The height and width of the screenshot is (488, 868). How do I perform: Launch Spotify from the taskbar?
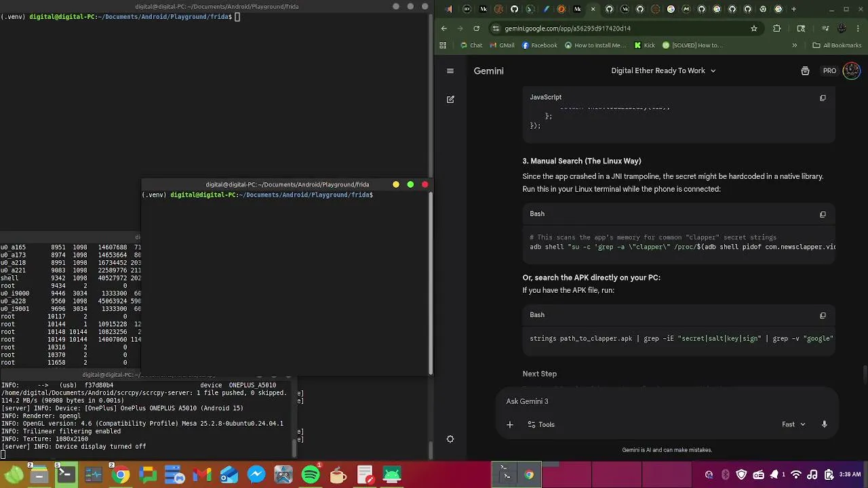click(311, 474)
